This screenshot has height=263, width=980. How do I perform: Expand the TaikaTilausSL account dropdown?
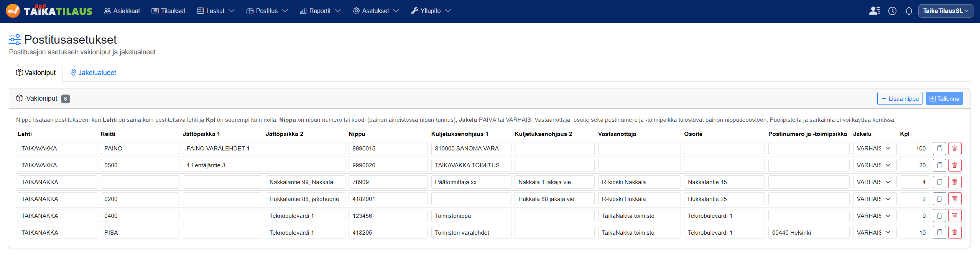click(x=945, y=11)
